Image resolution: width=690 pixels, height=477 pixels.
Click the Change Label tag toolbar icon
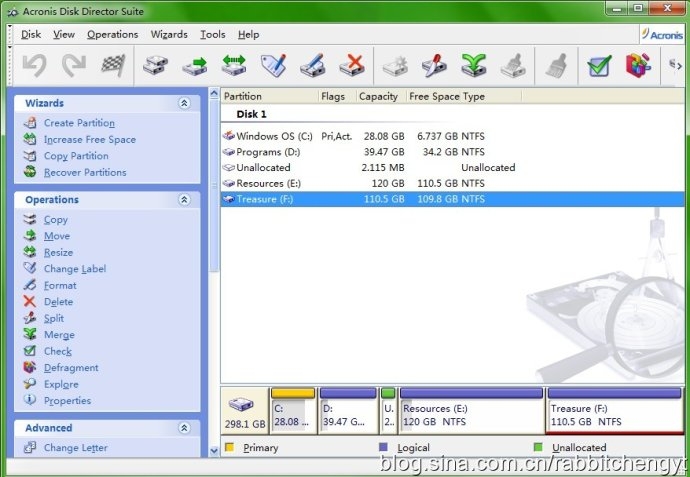[x=273, y=66]
